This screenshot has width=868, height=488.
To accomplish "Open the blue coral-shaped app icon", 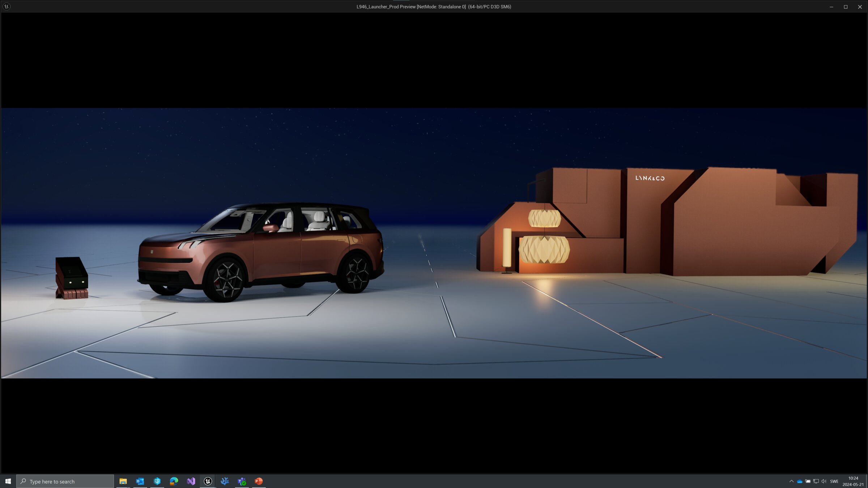I will click(225, 481).
